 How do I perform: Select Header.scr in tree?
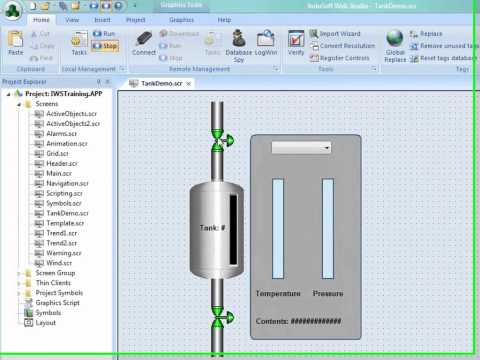62,164
